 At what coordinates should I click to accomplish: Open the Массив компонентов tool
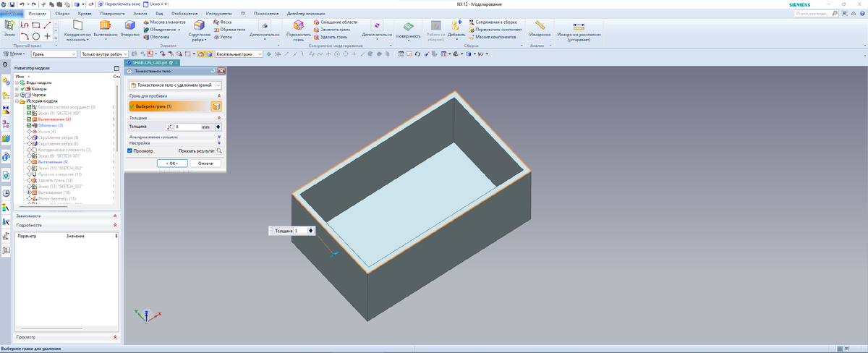492,37
